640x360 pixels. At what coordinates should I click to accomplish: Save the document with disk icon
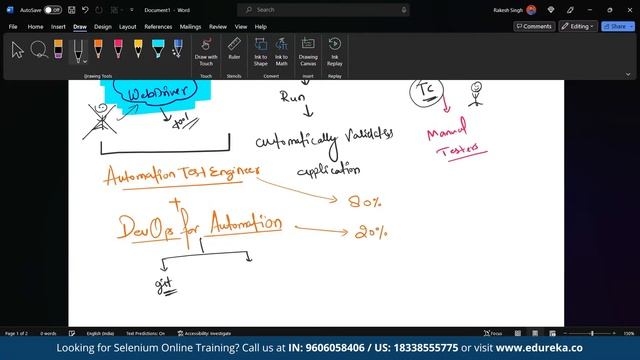coord(71,10)
